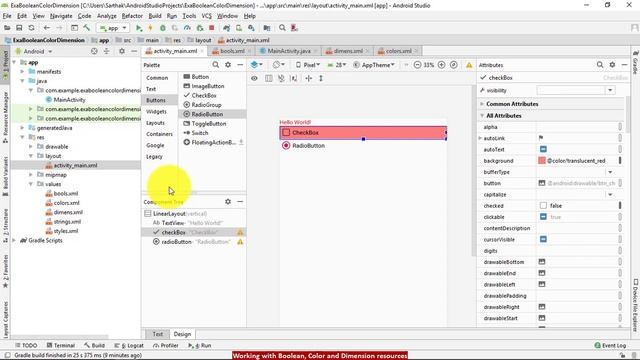Screen dimensions: 640x360
Task: Open the Logcat tool window
Action: pyautogui.click(x=129, y=345)
